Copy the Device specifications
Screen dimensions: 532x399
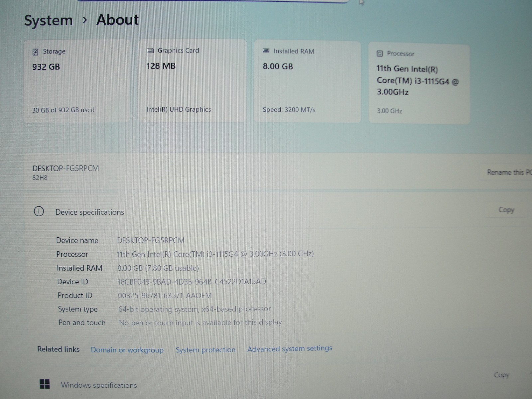pos(506,210)
